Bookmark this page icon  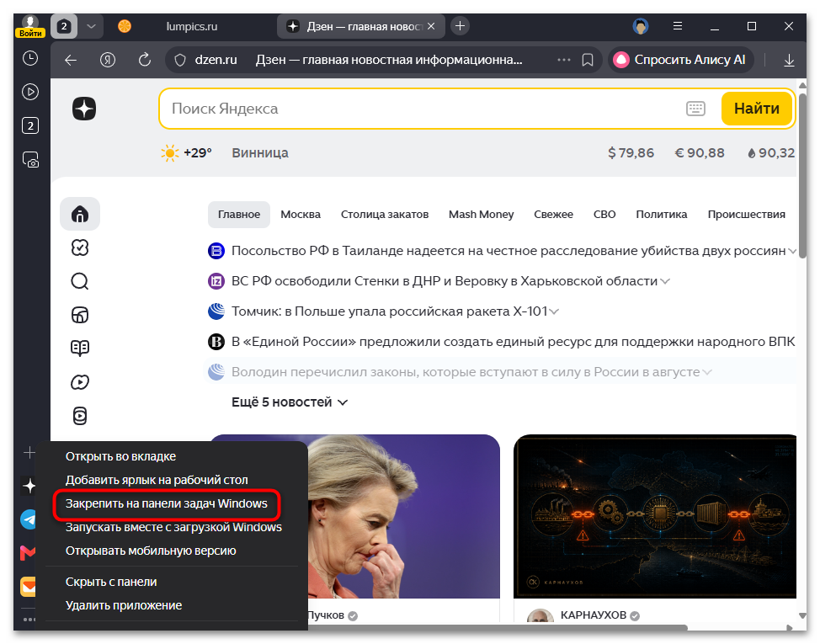pos(588,60)
